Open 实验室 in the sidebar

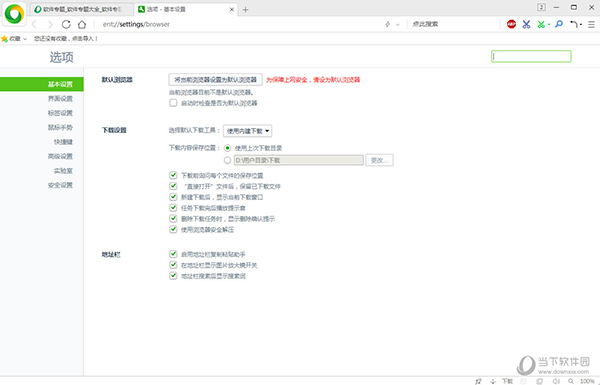[x=63, y=171]
